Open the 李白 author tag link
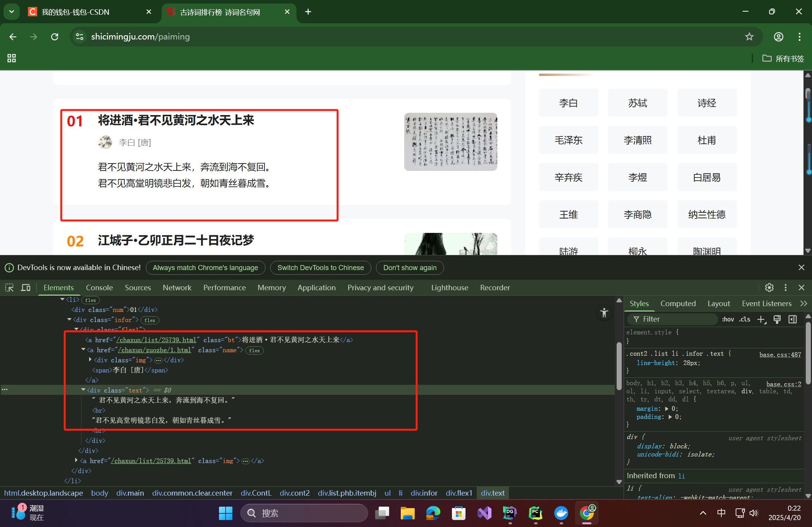The height and width of the screenshot is (527, 812). [x=568, y=103]
